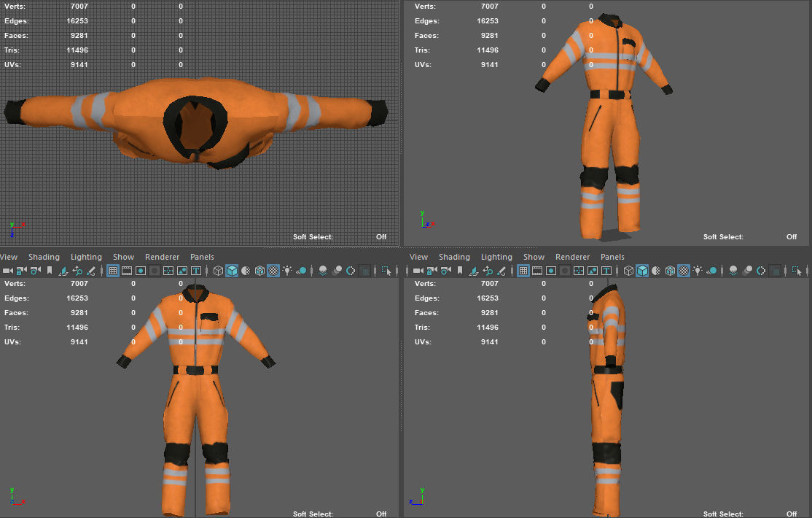812x518 pixels.
Task: Click Isolate Select icon in front-view panel toolbar
Action: (386, 271)
